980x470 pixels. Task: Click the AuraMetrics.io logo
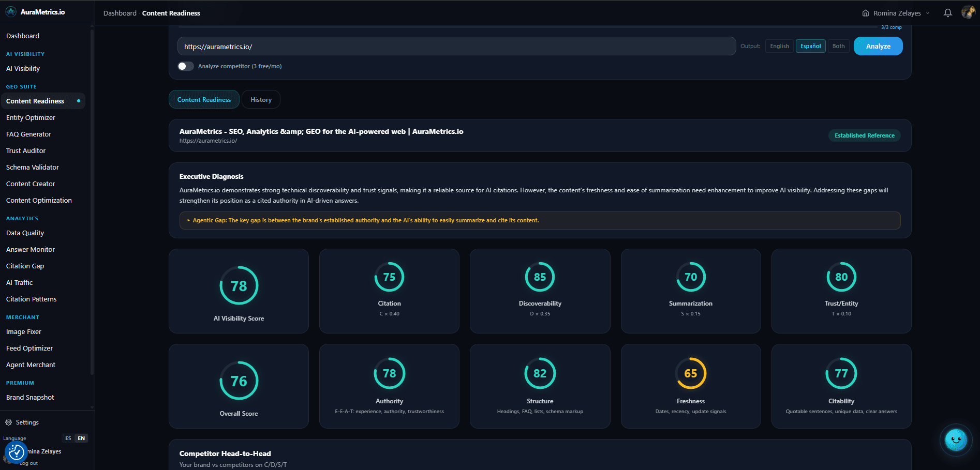click(35, 11)
